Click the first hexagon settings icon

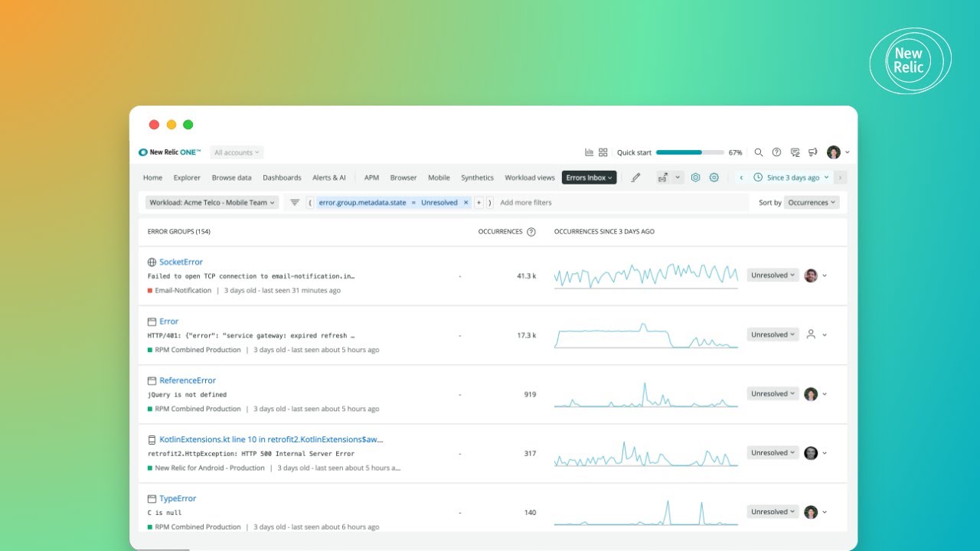[696, 178]
